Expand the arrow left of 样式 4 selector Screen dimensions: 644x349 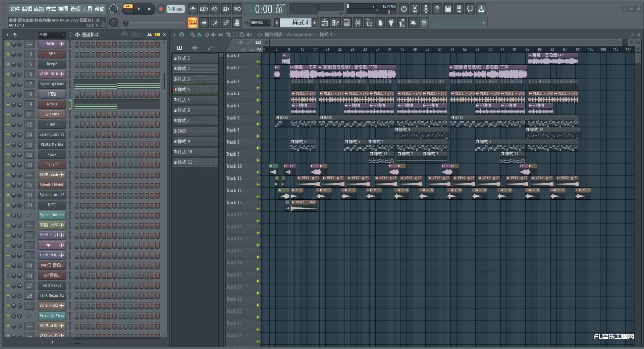tap(277, 23)
